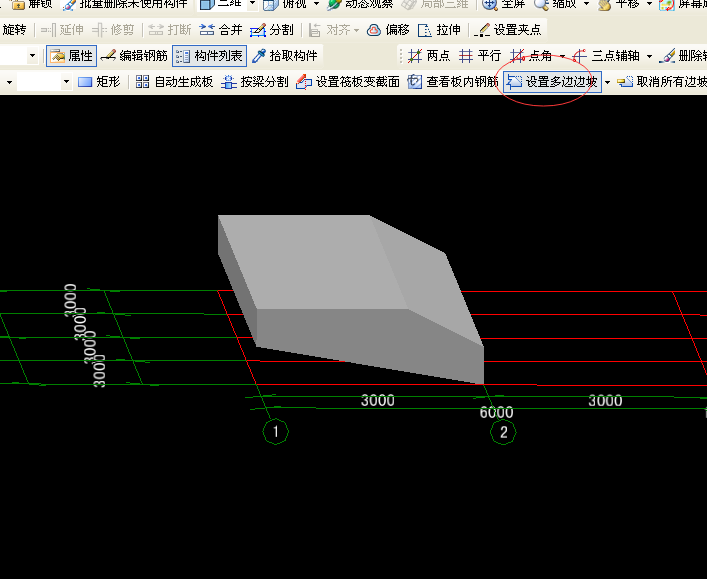This screenshot has width=707, height=579.
Task: Select the 俯视 top view button
Action: coord(285,4)
